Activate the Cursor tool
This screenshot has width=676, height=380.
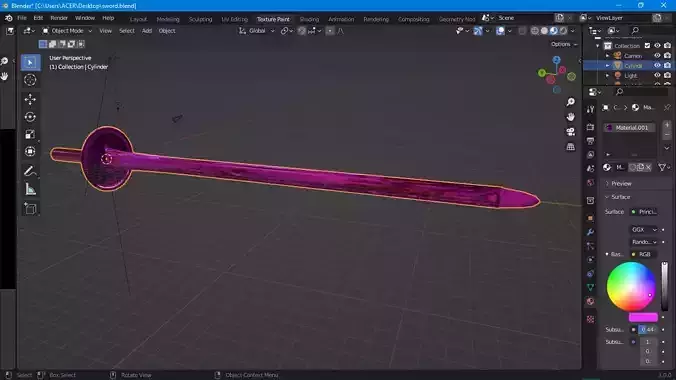pos(30,80)
